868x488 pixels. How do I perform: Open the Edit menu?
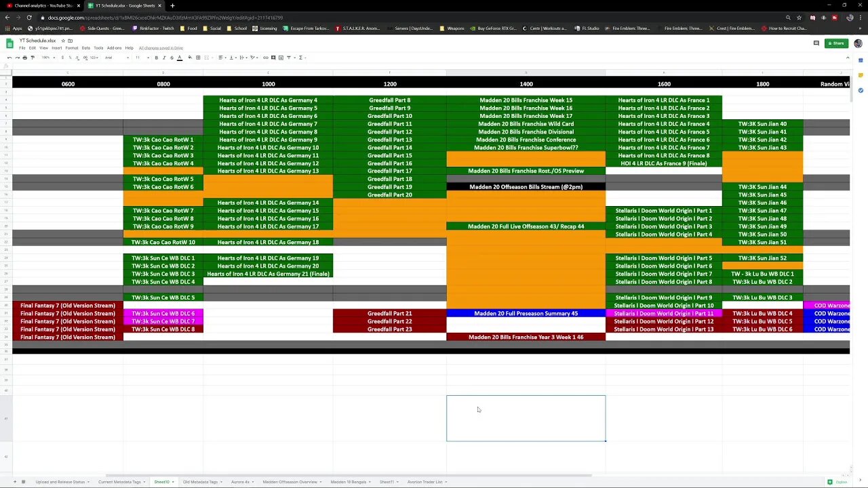33,48
